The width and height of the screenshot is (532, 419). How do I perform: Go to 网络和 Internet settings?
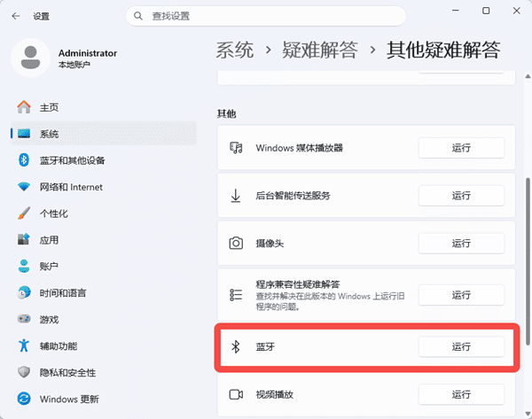(x=104, y=186)
